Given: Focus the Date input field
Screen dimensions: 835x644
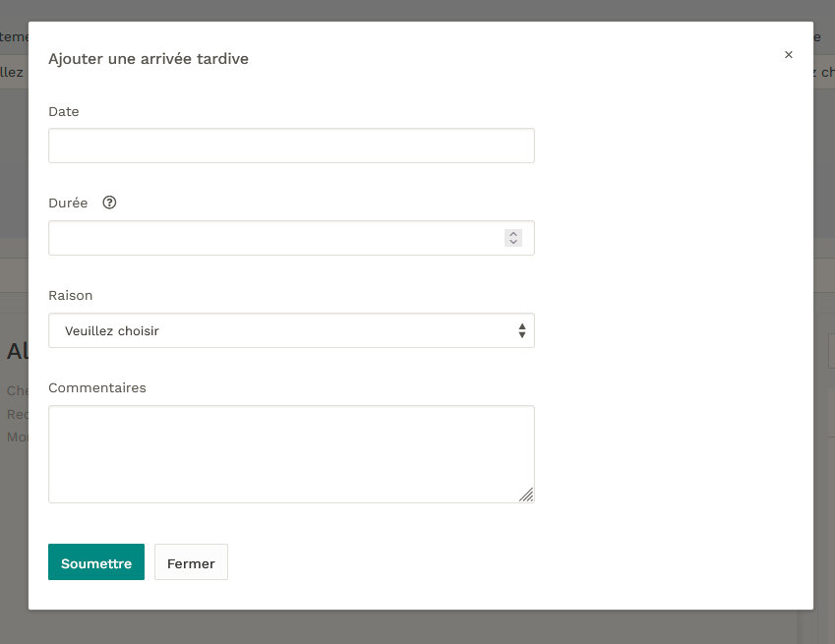Looking at the screenshot, I should click(x=291, y=146).
